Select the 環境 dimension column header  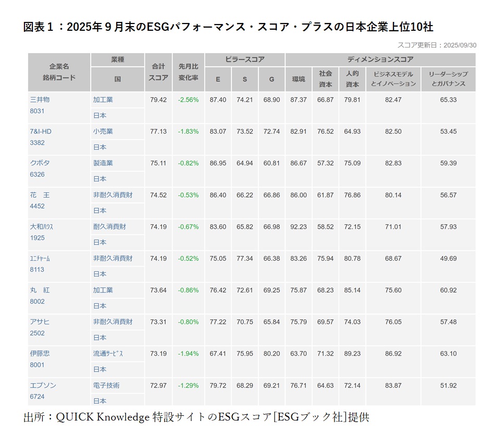(x=299, y=79)
